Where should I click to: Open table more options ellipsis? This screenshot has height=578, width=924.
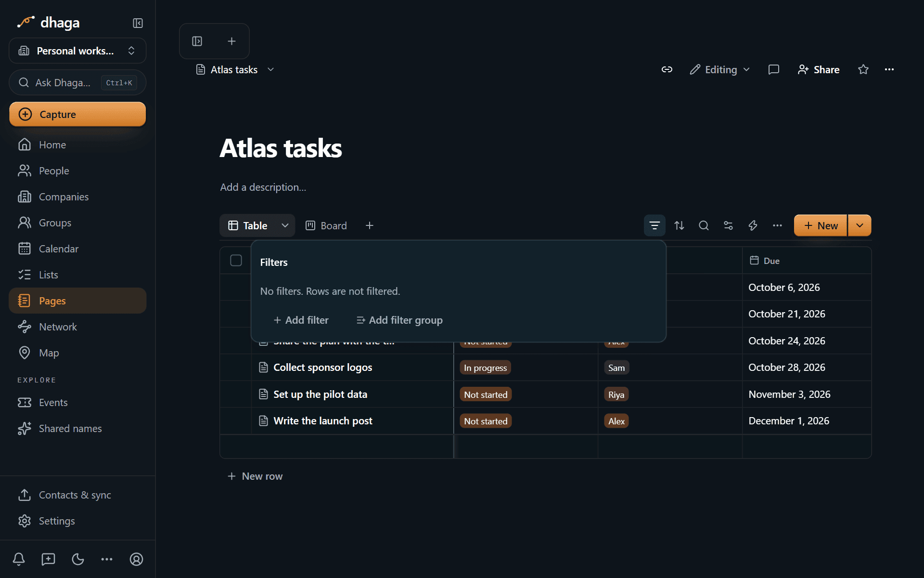point(777,225)
